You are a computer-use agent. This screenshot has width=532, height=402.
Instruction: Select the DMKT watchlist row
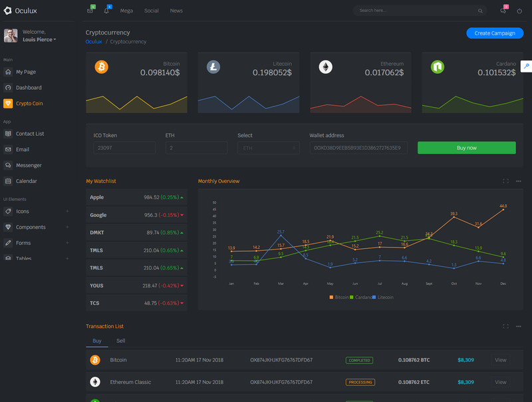136,232
